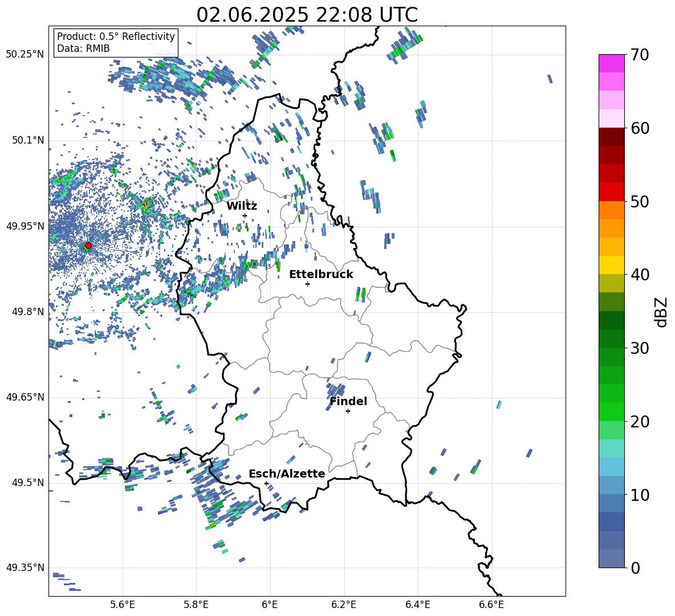Select the Esch/Alzette city label

click(x=287, y=474)
